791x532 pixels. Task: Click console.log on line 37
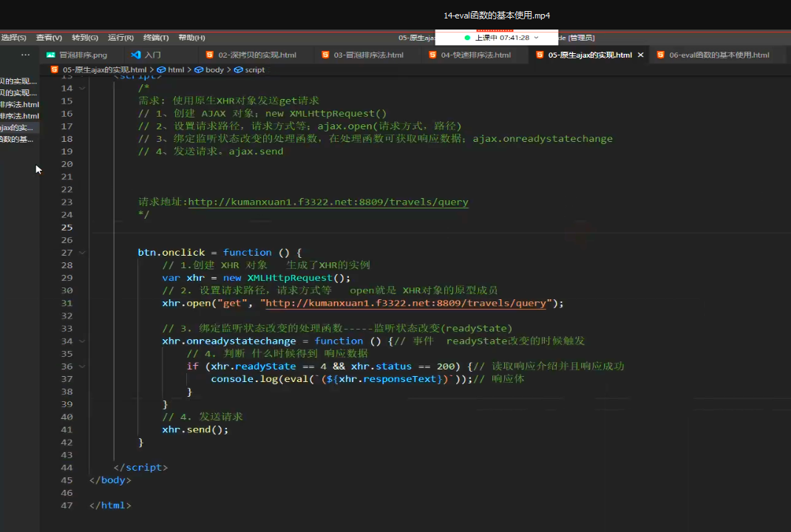[245, 379]
